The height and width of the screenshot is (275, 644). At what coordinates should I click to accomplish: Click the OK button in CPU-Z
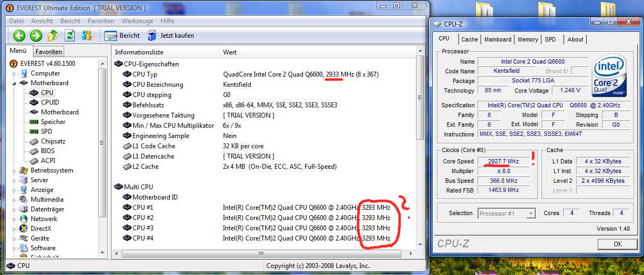pyautogui.click(x=618, y=244)
